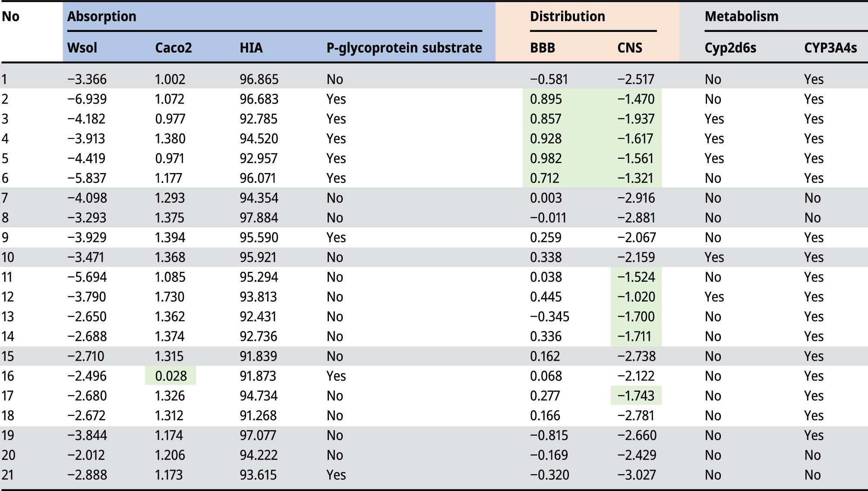Select the CNS value −3.027
Screen dimensions: 868x491
click(x=636, y=475)
